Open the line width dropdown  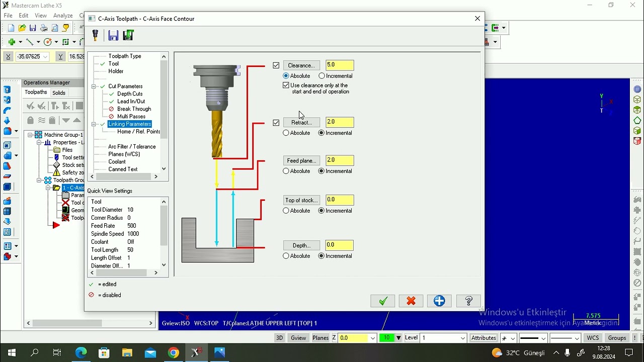[x=577, y=338]
